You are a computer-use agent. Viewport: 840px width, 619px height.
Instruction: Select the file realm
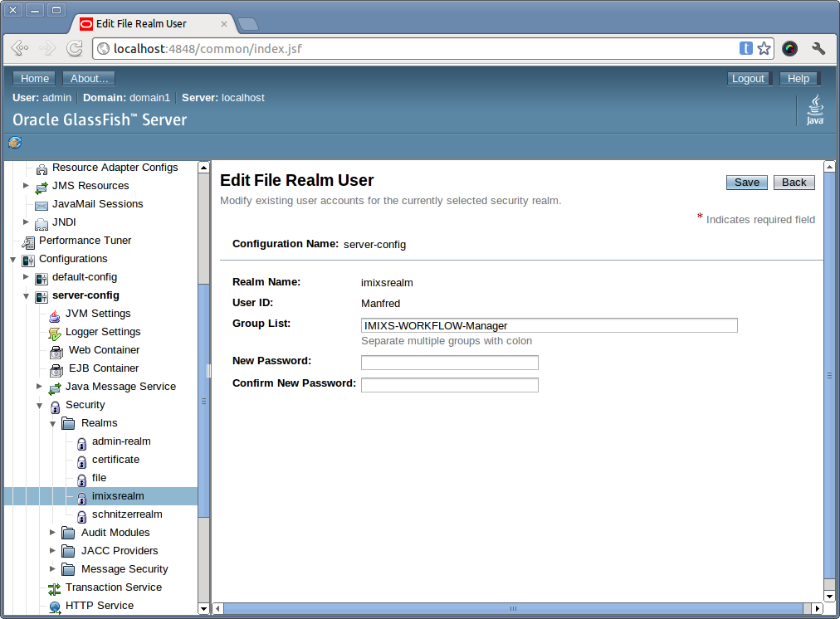click(99, 478)
